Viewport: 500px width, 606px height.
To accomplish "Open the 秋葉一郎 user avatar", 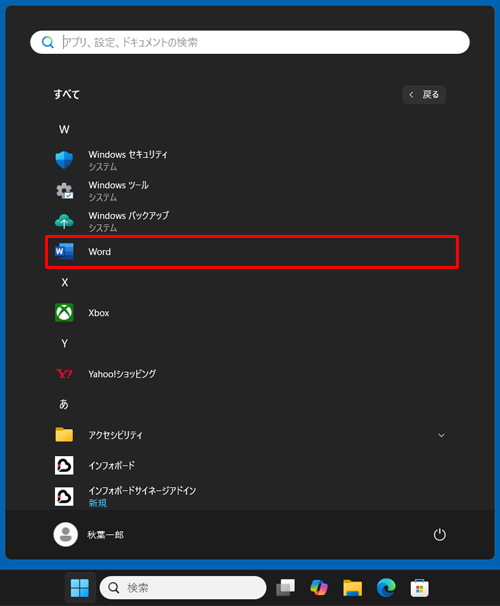I will [65, 535].
